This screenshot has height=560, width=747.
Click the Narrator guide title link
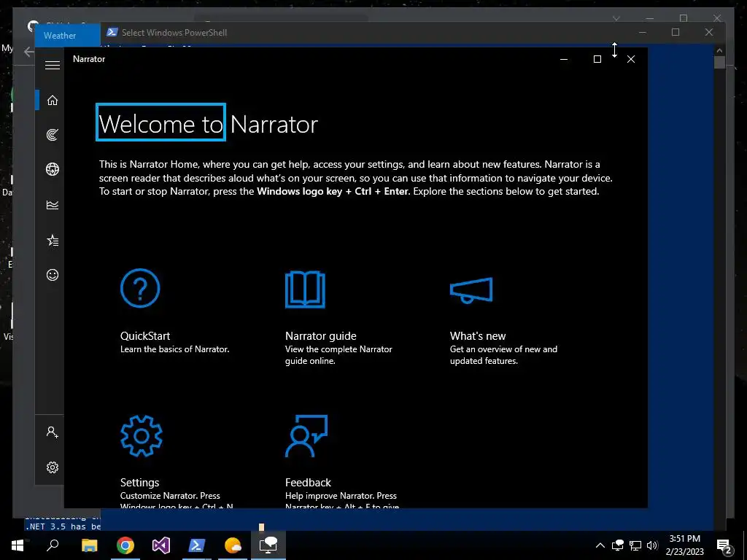pyautogui.click(x=321, y=335)
